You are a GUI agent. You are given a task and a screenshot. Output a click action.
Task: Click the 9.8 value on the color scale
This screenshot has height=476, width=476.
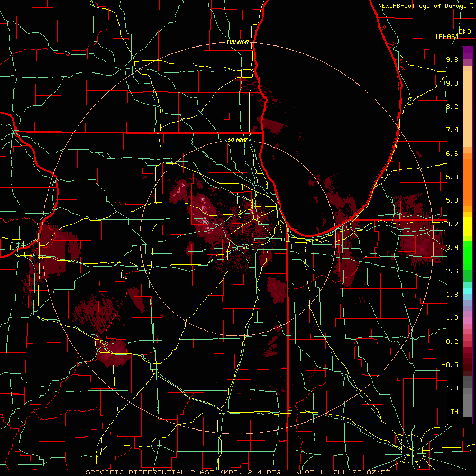click(452, 59)
